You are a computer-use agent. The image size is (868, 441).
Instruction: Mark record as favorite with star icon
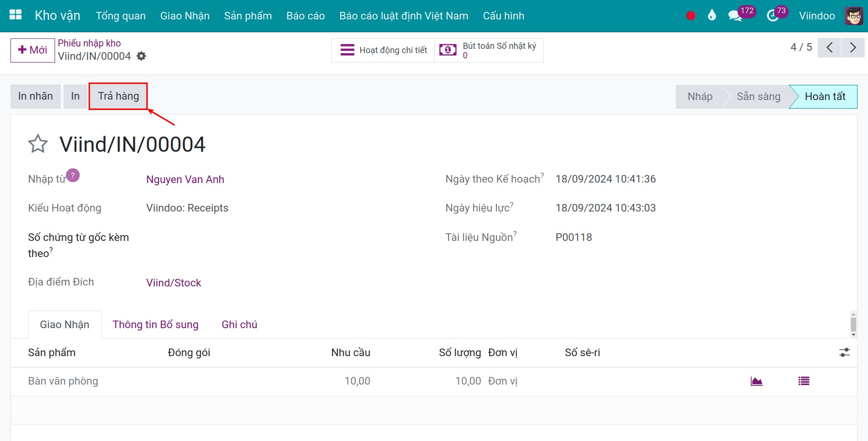click(38, 144)
